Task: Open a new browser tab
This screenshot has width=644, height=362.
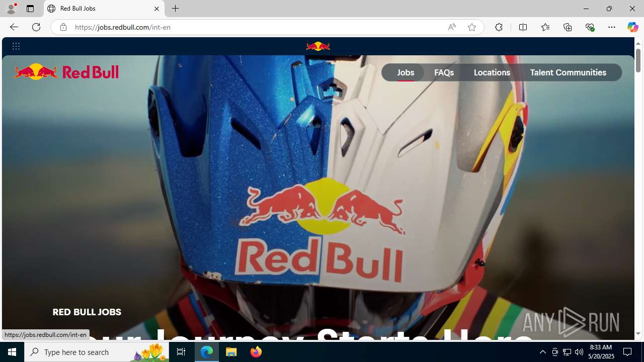Action: tap(175, 9)
